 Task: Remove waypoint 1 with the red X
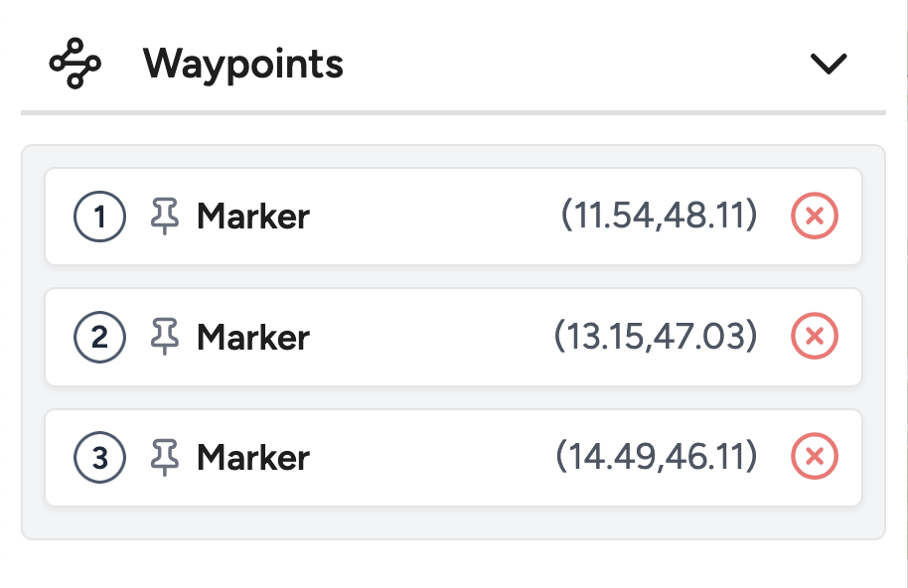tap(815, 217)
